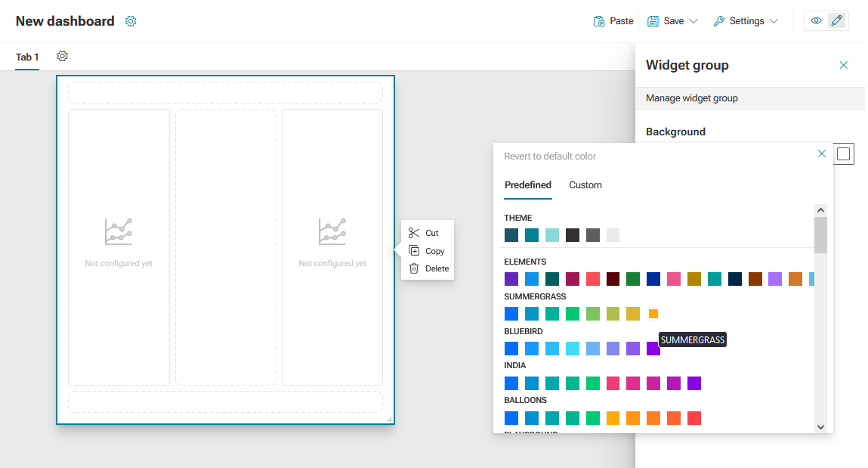The image size is (868, 468).
Task: Select Tab 1
Action: point(27,57)
